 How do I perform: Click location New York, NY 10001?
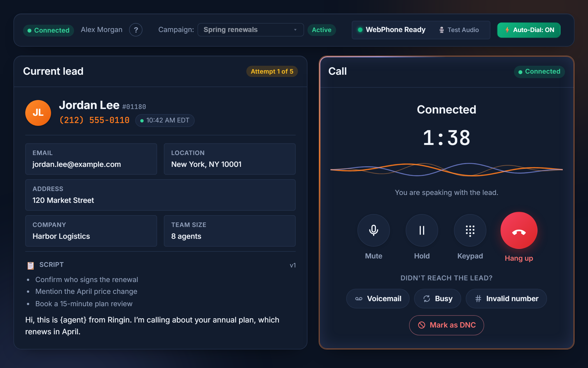pos(206,164)
